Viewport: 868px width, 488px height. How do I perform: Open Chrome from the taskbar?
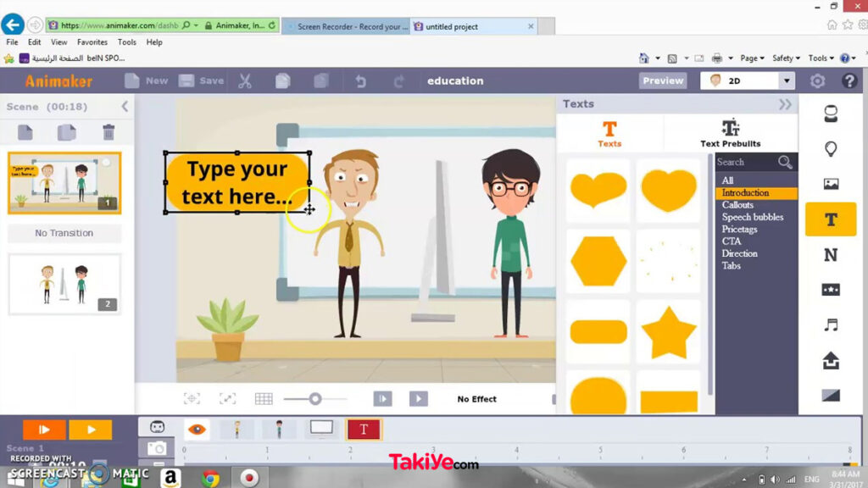210,478
